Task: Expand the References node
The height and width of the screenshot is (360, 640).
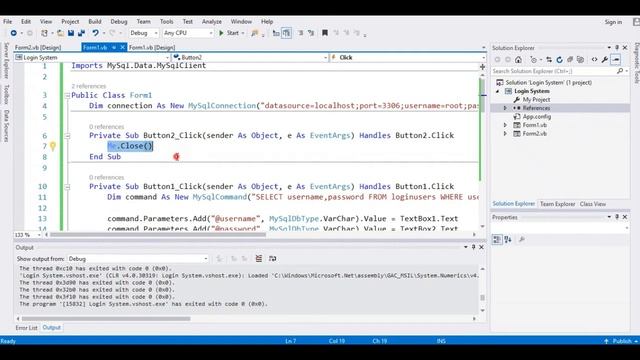Action: pyautogui.click(x=505, y=108)
